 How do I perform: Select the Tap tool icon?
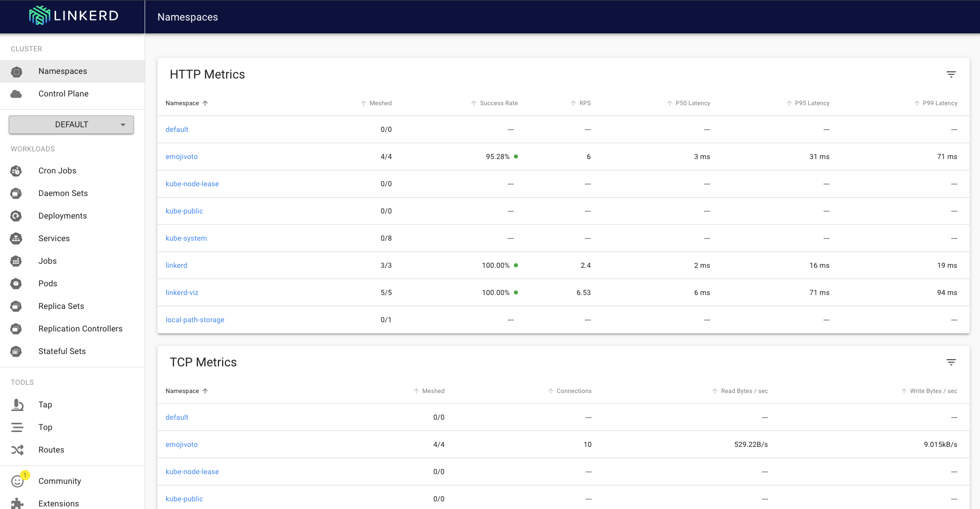click(x=17, y=405)
